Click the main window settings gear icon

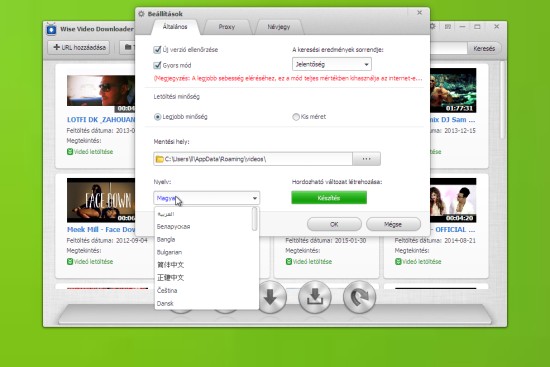pos(433,27)
